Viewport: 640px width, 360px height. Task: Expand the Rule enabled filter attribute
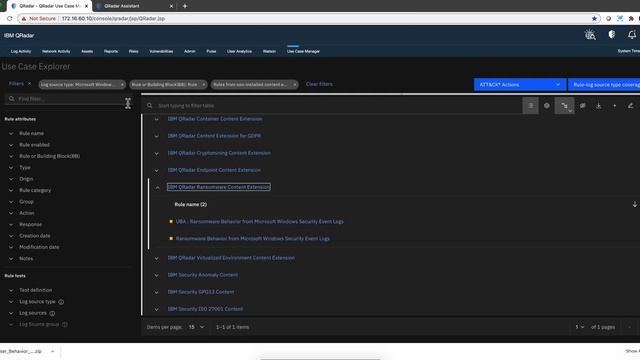click(11, 145)
